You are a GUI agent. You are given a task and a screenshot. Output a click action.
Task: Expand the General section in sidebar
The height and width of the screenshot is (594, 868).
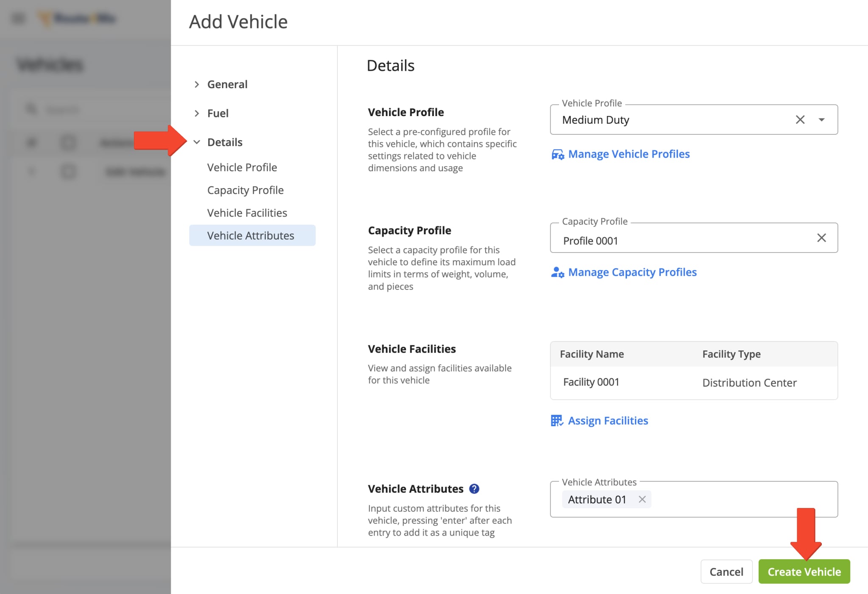coord(228,84)
